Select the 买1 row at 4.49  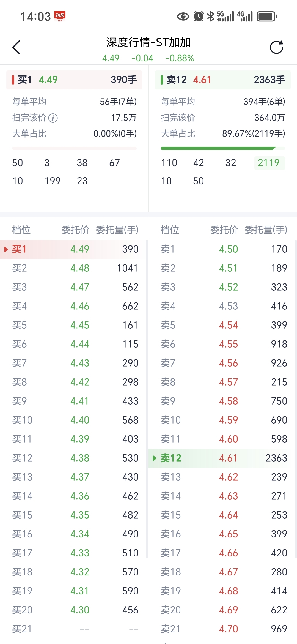(74, 249)
